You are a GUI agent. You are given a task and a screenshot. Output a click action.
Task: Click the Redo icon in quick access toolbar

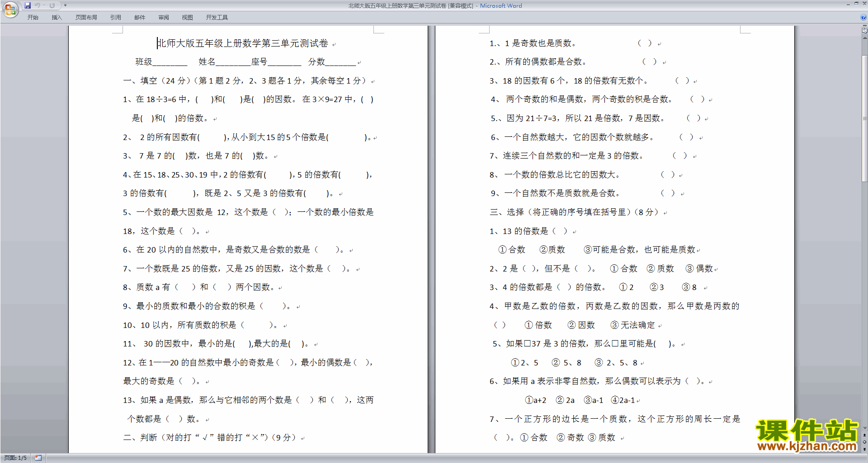coord(52,5)
